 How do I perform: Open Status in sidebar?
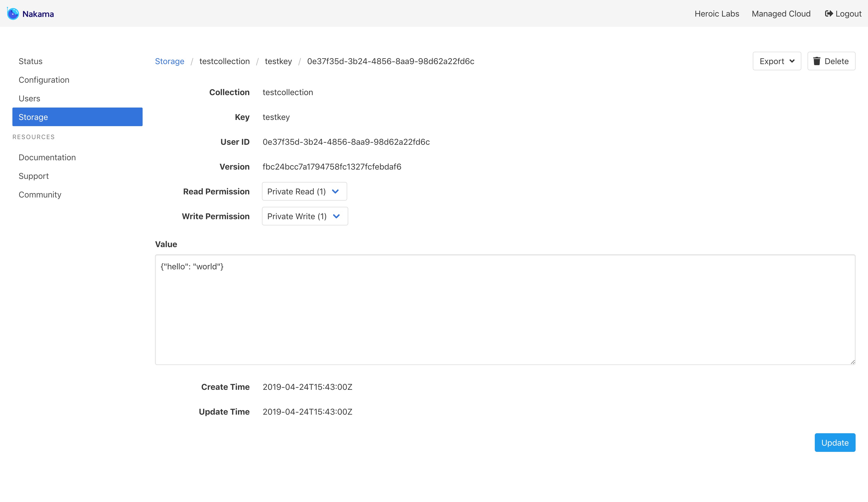(30, 61)
